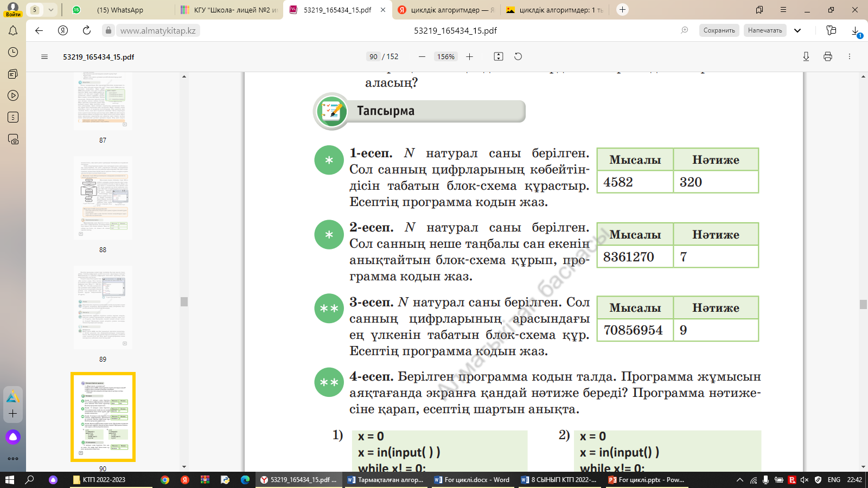Open the video play icon in the sidebar

13,95
